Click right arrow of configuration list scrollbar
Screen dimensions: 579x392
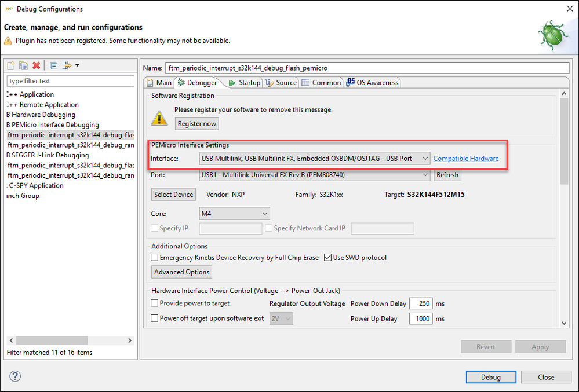pyautogui.click(x=130, y=340)
